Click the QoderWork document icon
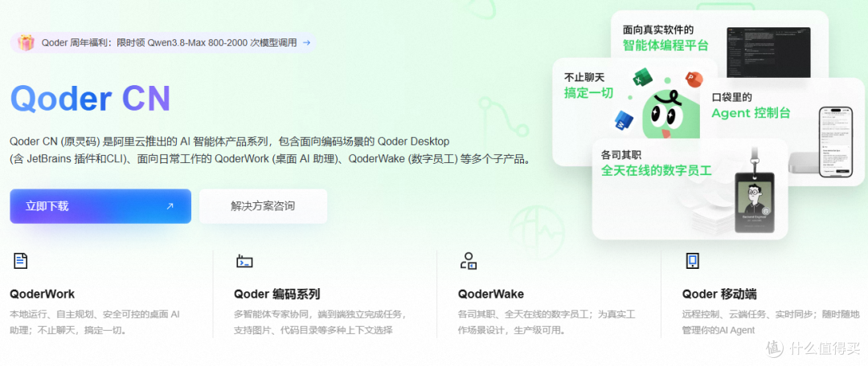The width and height of the screenshot is (868, 366). click(20, 261)
